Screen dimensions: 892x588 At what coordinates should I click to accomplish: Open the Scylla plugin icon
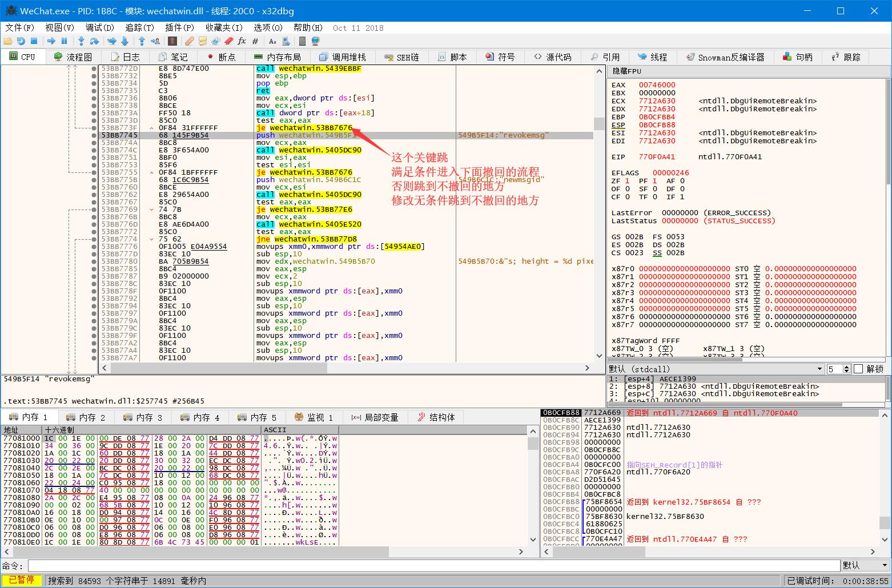tap(172, 41)
